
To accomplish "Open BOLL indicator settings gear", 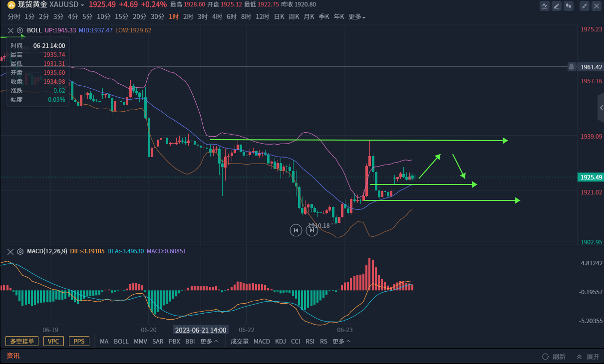I will (x=20, y=30).
